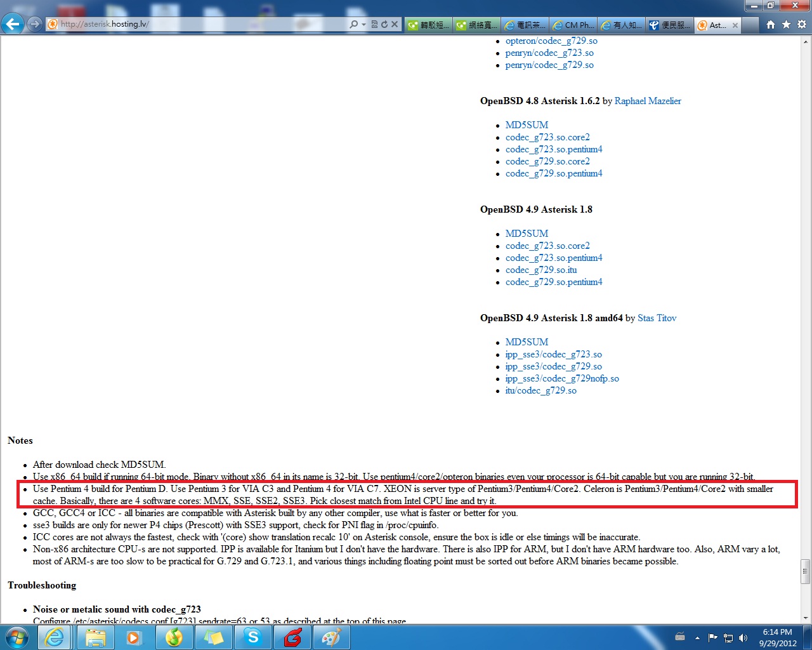Switch to the CM Ph... tab
This screenshot has width=812, height=650.
click(573, 25)
